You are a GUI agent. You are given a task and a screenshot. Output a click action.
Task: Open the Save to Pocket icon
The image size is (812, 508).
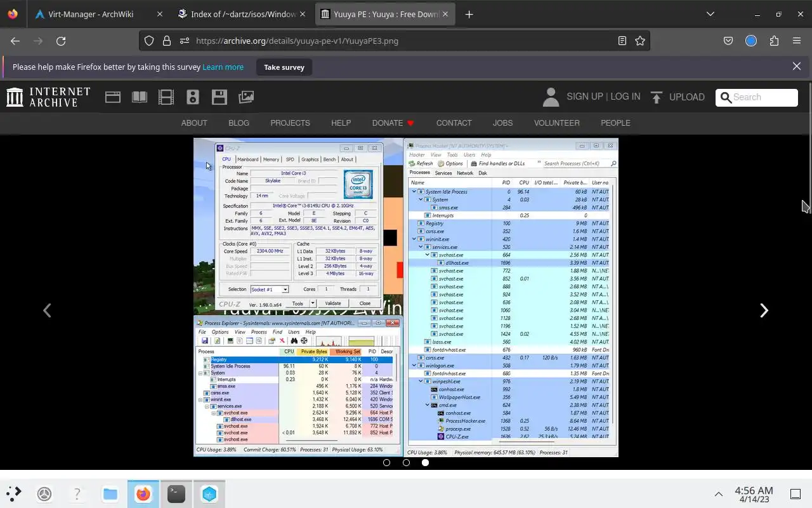coord(728,41)
